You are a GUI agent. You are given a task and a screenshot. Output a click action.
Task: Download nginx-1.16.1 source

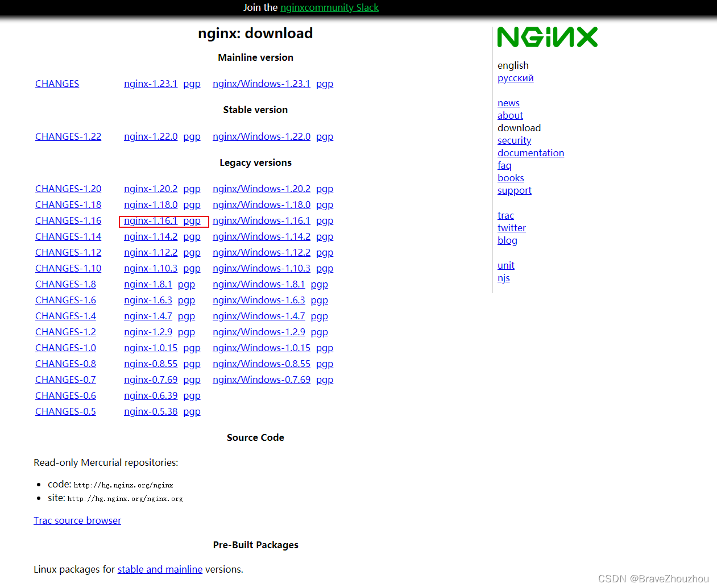coord(151,220)
